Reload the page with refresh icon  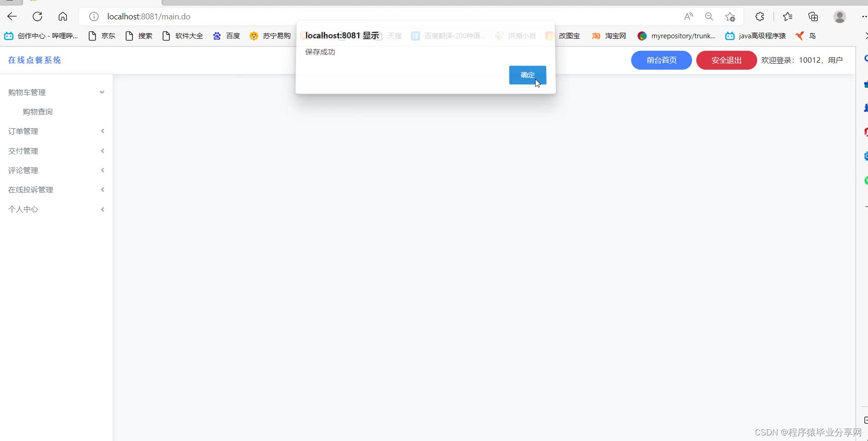point(37,17)
